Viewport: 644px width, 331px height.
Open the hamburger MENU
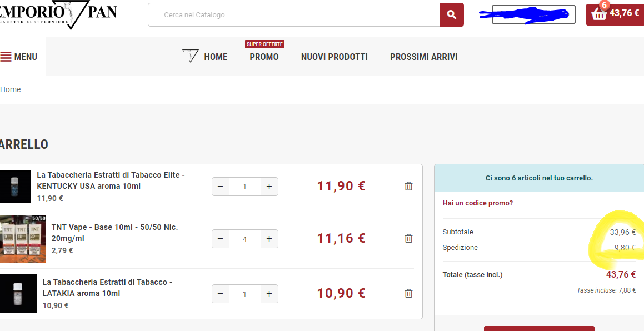[19, 57]
